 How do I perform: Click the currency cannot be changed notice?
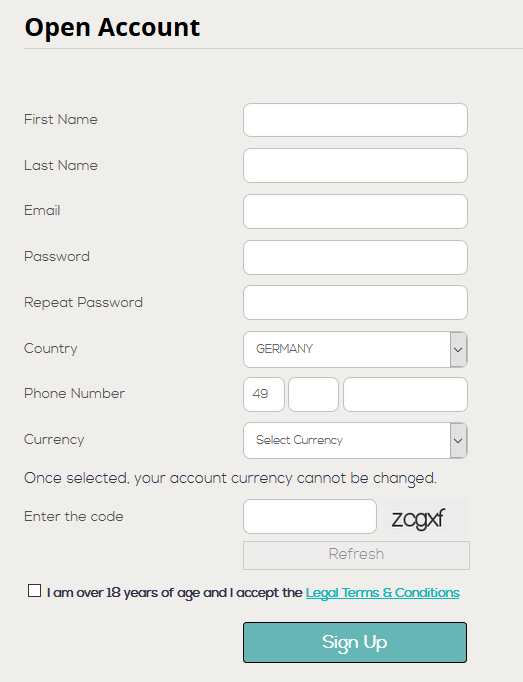coord(230,478)
